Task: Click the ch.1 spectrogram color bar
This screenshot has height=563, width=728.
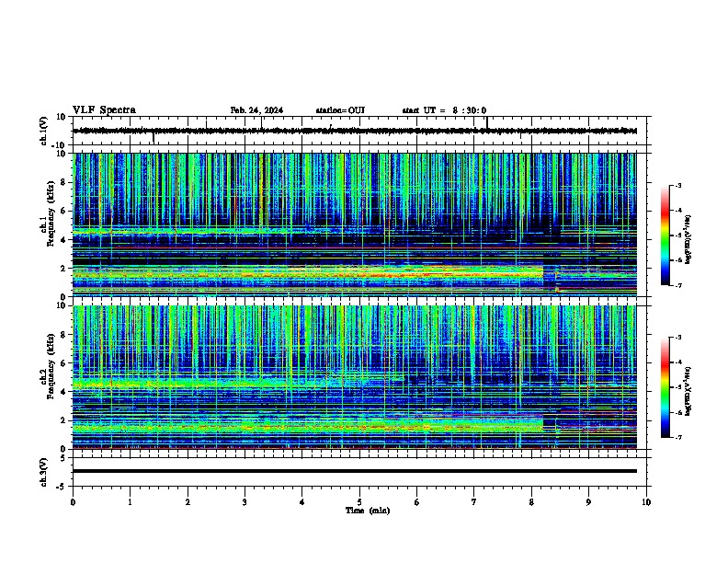Action: (x=665, y=236)
